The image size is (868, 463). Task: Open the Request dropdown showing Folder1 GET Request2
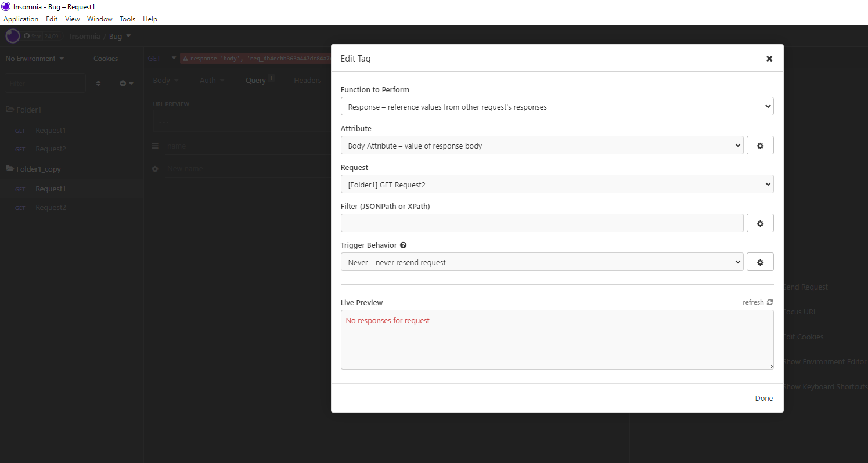tap(557, 184)
